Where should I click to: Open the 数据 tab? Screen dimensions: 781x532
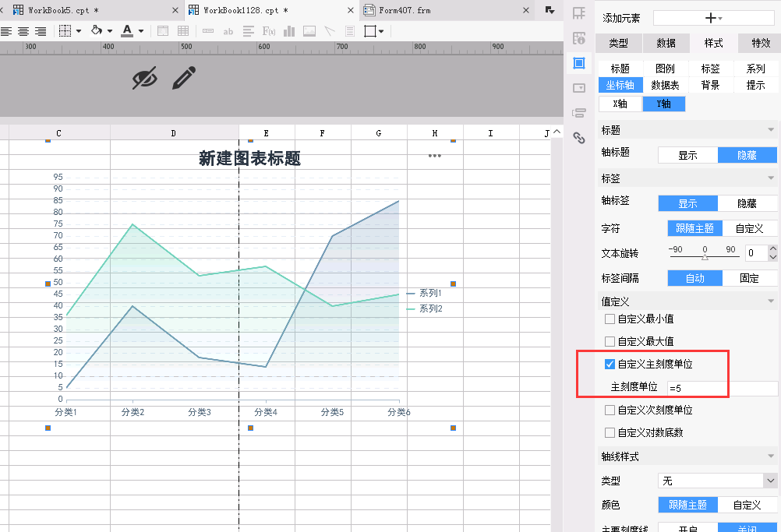[666, 44]
